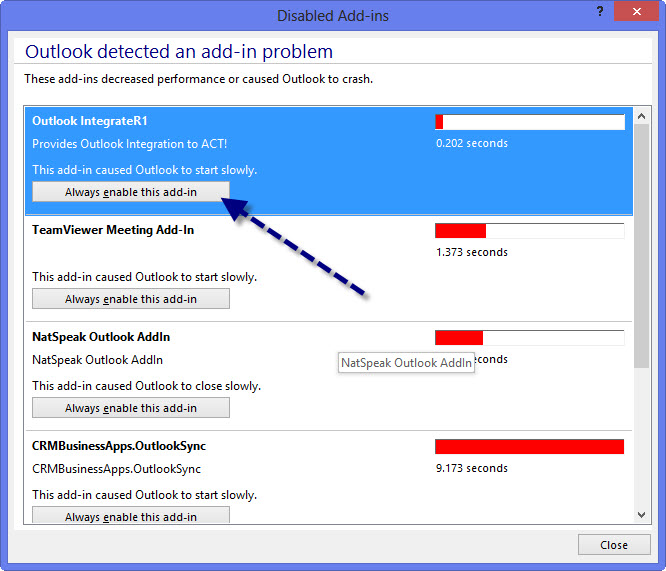Screen dimensions: 666x571
Task: Click the NatSpeak Outlook AddIn load-time bar
Action: (530, 338)
